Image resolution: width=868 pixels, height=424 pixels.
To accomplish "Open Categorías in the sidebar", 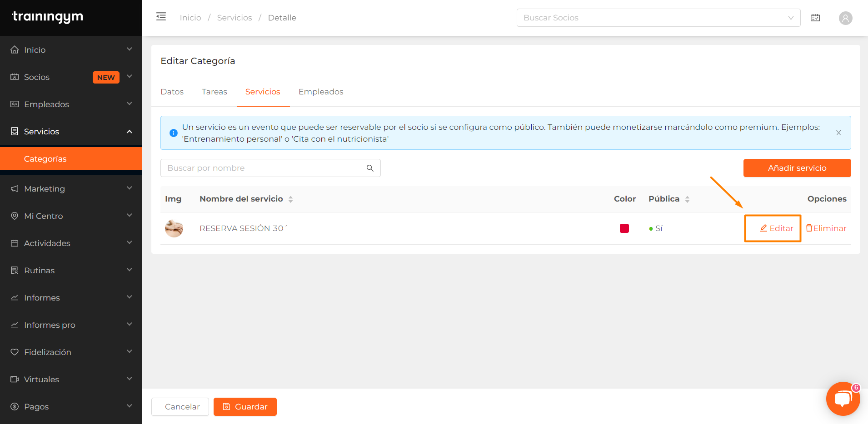I will pos(71,159).
